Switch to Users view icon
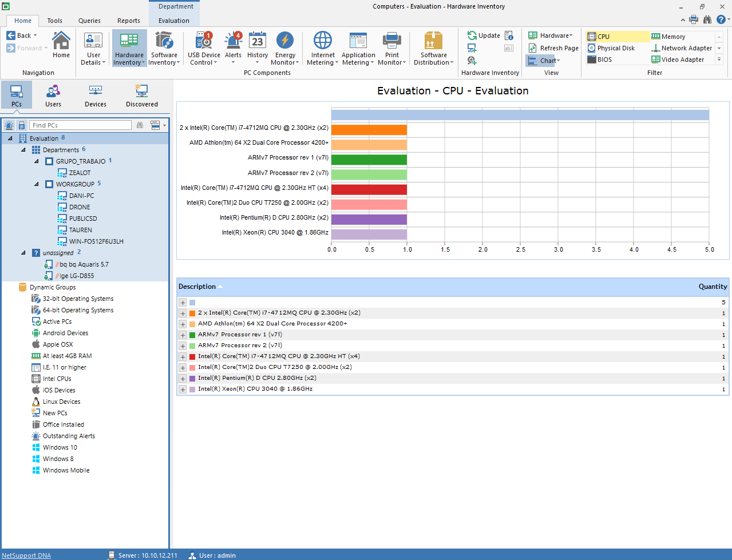Image resolution: width=732 pixels, height=560 pixels. click(x=53, y=91)
